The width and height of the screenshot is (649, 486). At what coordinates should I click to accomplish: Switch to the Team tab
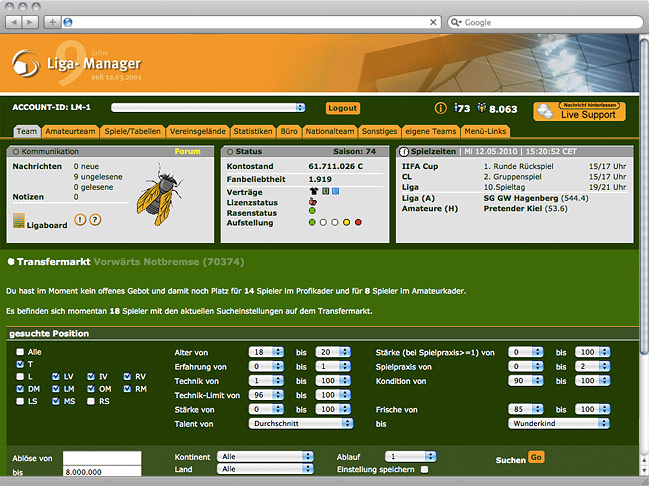(27, 131)
